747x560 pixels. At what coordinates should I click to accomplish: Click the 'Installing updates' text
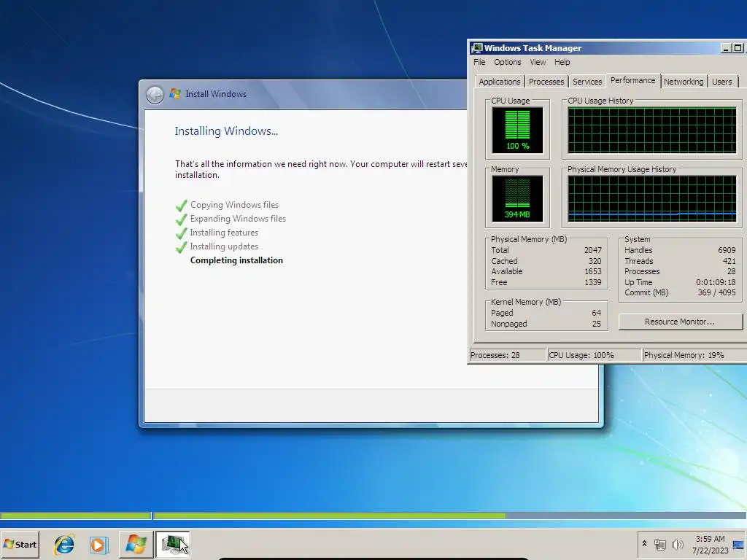coord(224,246)
